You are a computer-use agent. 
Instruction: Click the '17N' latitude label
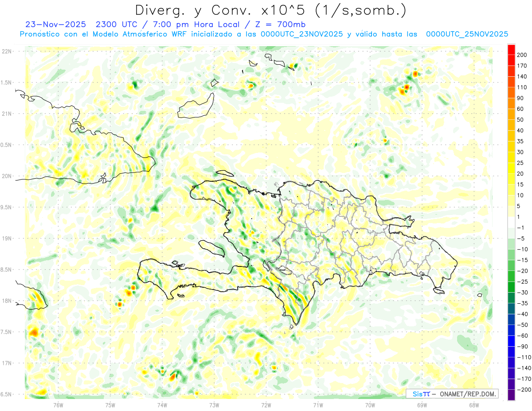coord(7,363)
